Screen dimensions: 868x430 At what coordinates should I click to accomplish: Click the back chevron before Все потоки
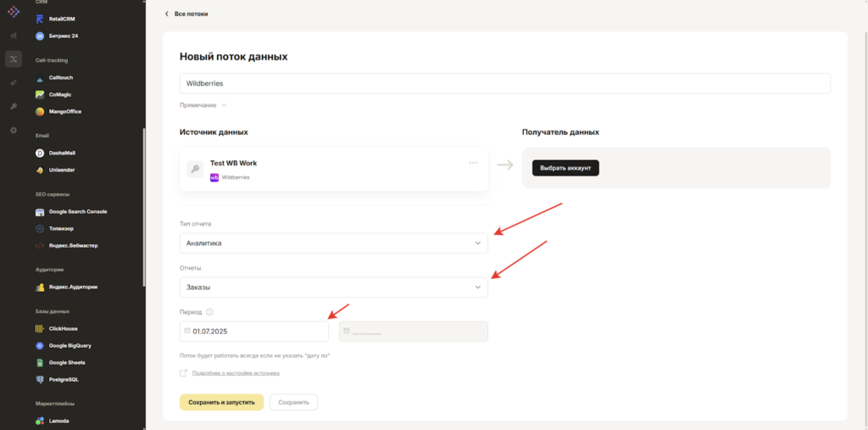(167, 14)
